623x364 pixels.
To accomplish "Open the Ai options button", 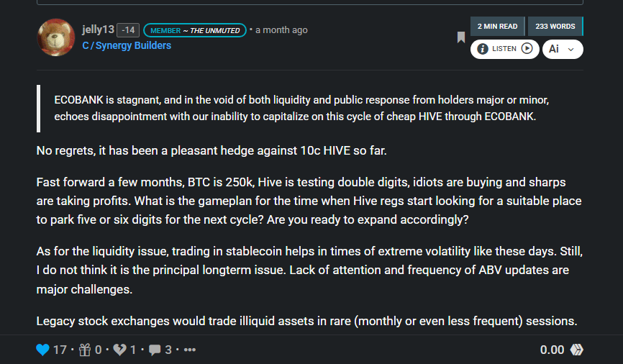I will pos(563,49).
